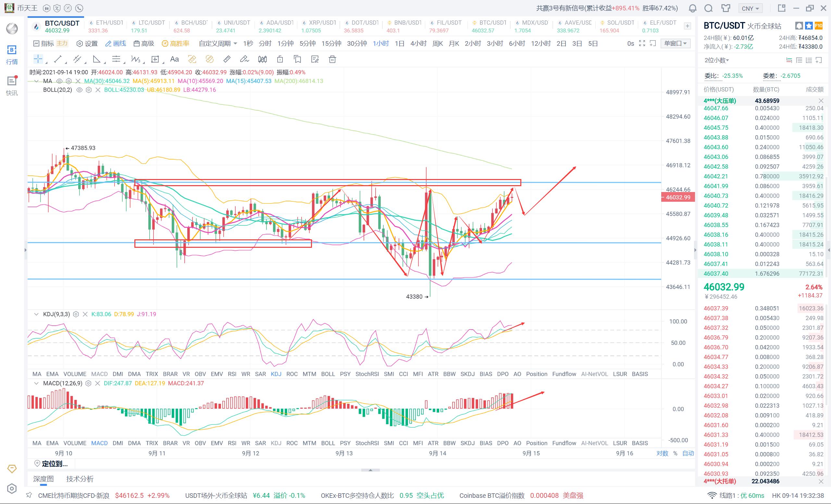Pick the trend line drawing tool
The image size is (831, 504).
coord(58,59)
